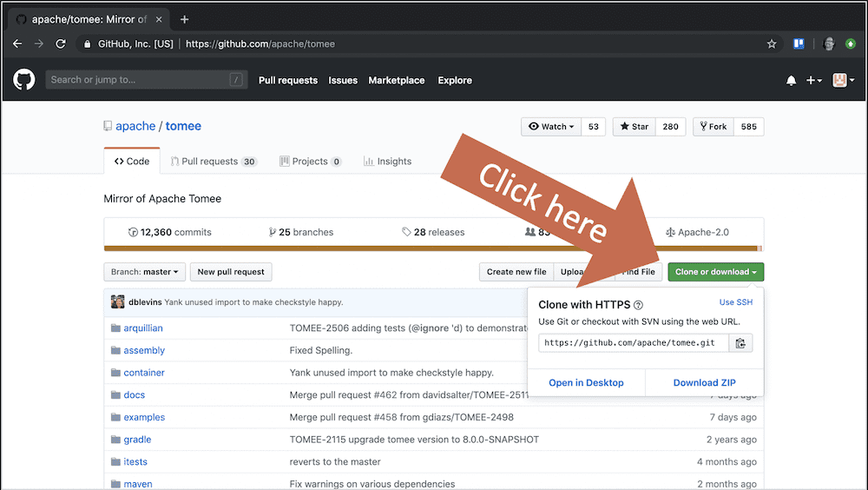Open Explore in top navigation
The width and height of the screenshot is (868, 490).
tap(455, 81)
